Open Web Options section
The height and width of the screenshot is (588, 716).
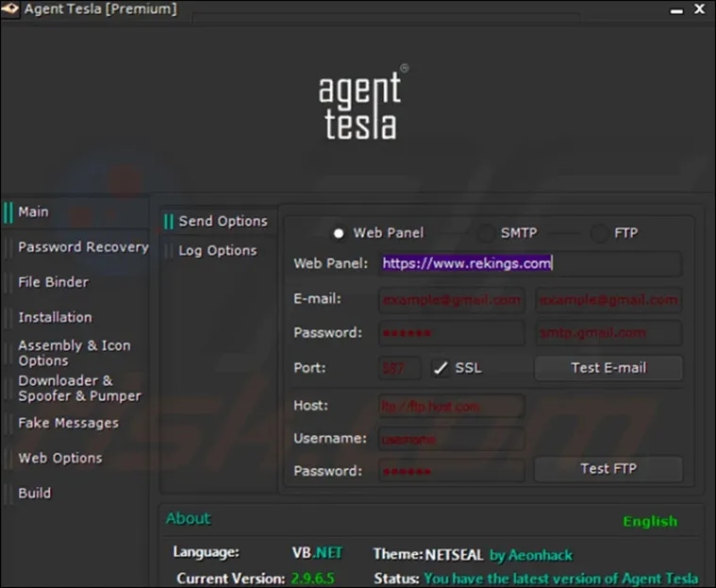[x=59, y=458]
